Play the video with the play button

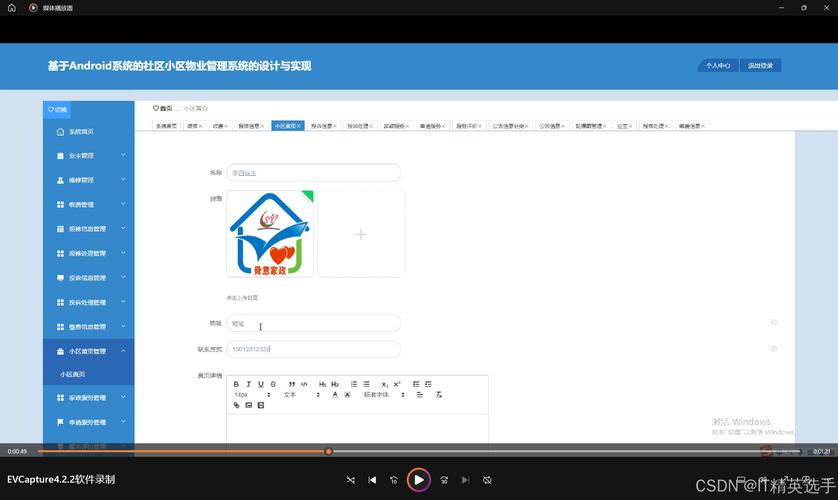click(418, 480)
